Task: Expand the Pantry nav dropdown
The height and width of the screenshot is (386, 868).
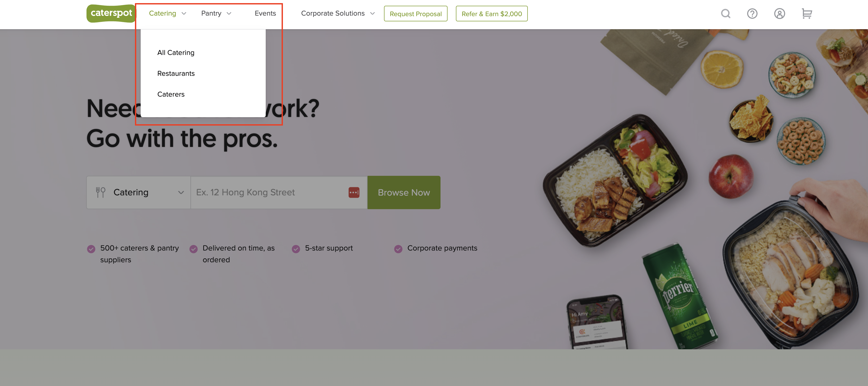Action: tap(216, 14)
